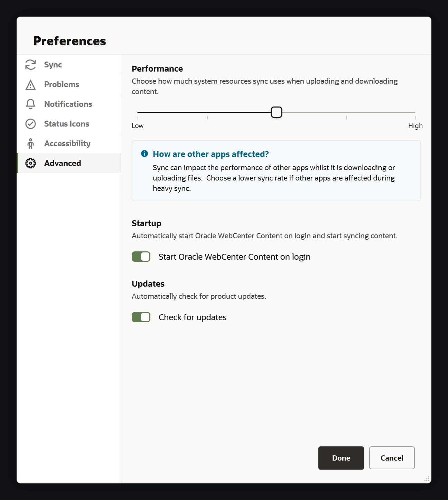Confirm changes with the Done button
The width and height of the screenshot is (448, 500).
[341, 458]
